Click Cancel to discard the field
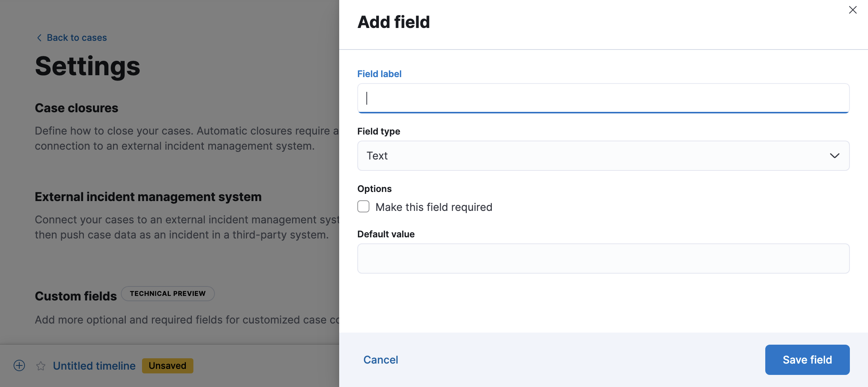This screenshot has height=387, width=868. pos(381,359)
